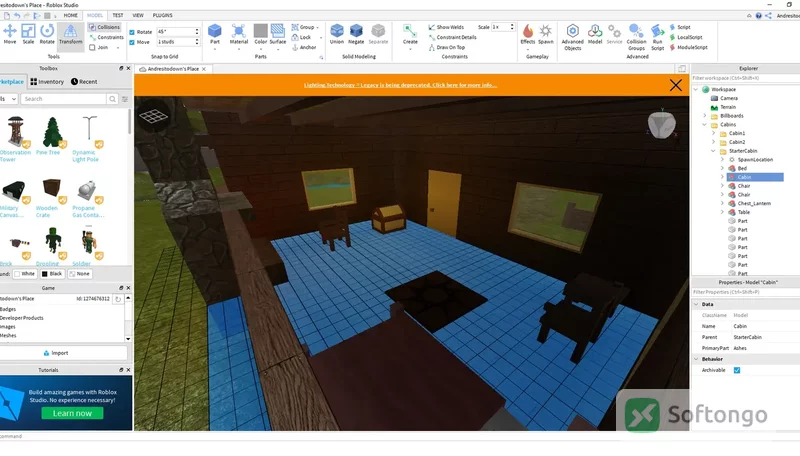Click the Learn now button
Viewport: 800px width, 456px height.
point(72,413)
